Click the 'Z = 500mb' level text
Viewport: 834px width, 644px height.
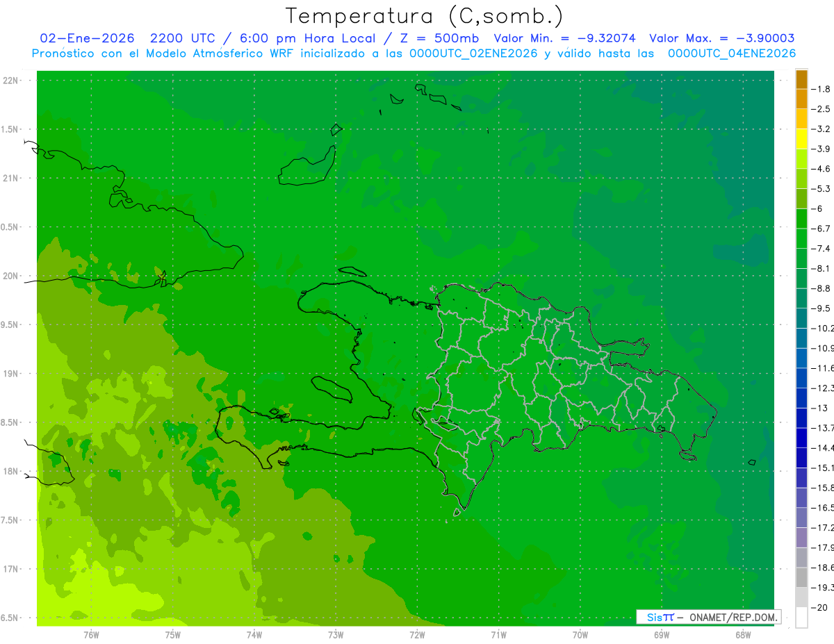click(441, 38)
